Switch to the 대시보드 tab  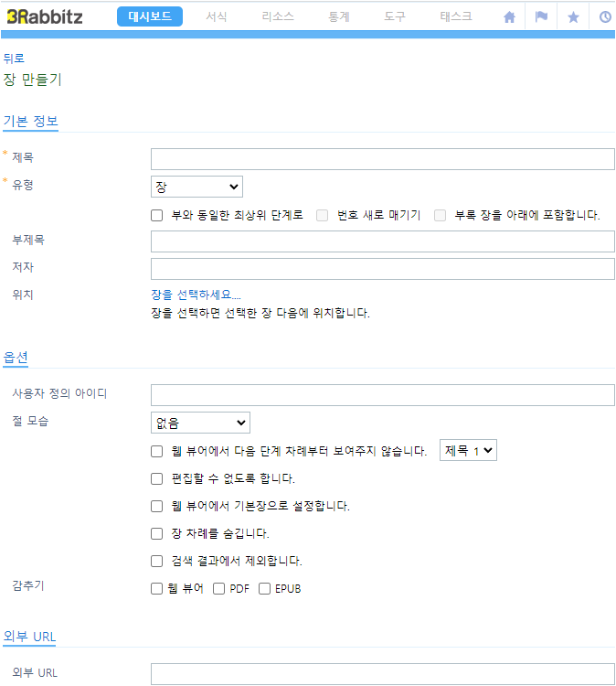150,16
